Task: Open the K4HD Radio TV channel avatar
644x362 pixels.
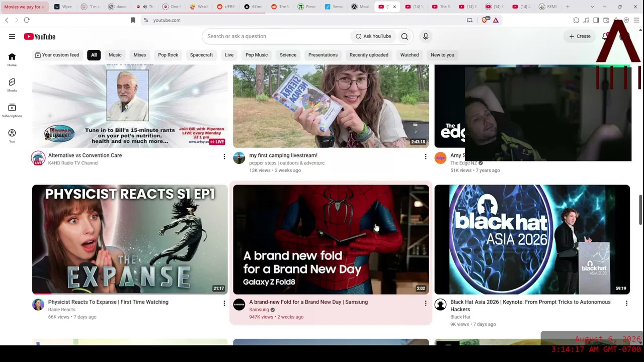Action: (x=38, y=158)
